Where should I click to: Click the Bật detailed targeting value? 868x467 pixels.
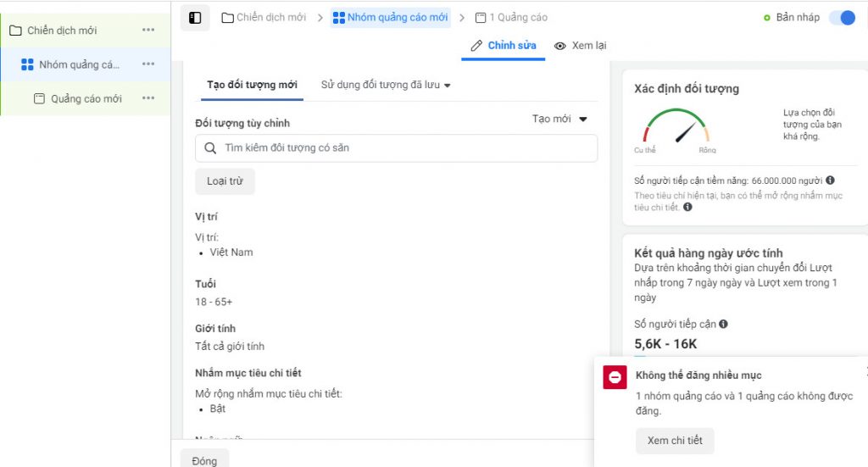218,409
